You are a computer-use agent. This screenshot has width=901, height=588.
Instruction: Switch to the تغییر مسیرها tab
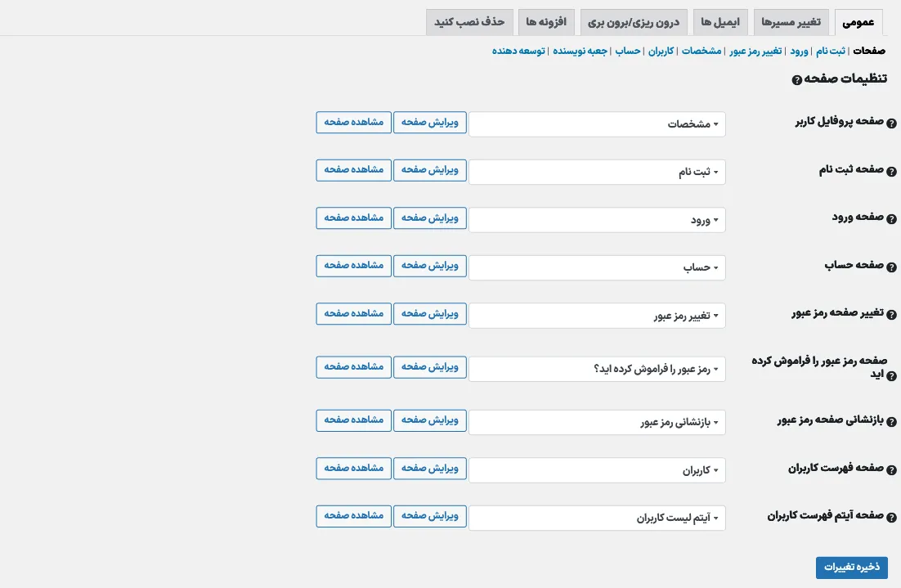791,22
